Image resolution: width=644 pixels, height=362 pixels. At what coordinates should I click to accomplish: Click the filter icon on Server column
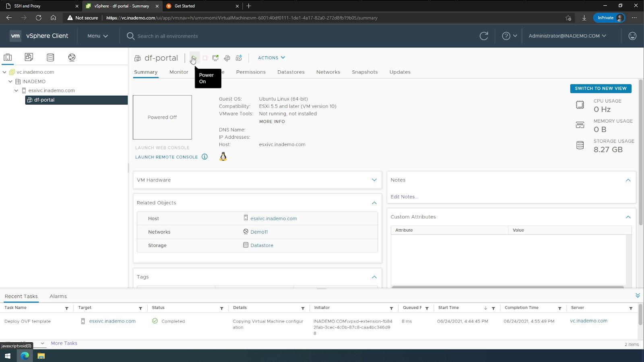631,308
